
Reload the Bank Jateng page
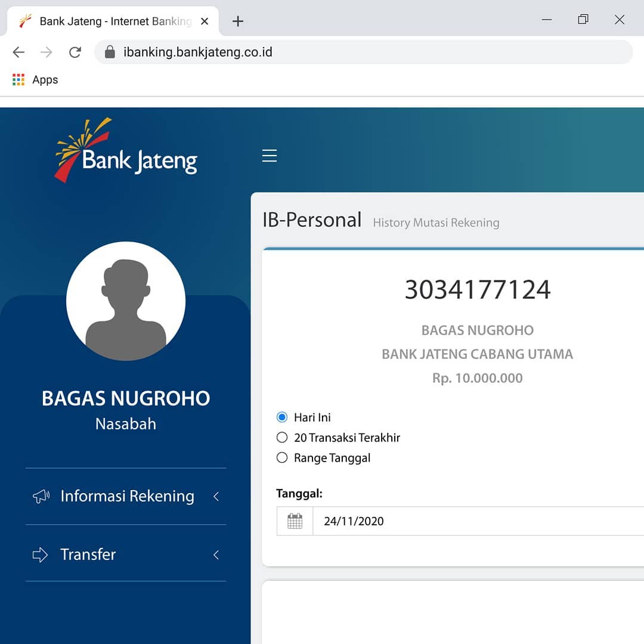[x=75, y=52]
